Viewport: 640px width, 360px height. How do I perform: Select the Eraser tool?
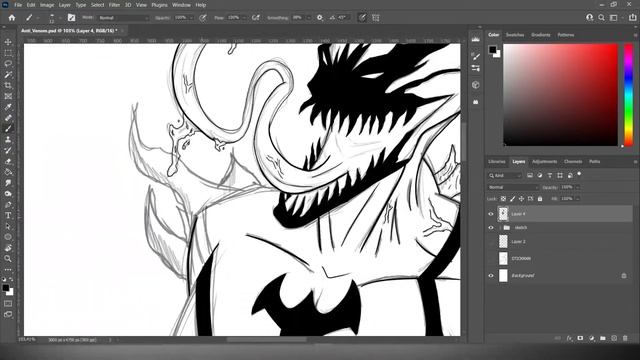[x=8, y=161]
